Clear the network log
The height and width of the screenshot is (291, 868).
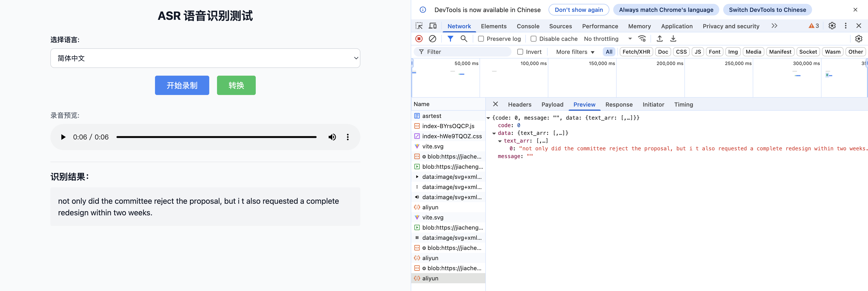point(432,39)
